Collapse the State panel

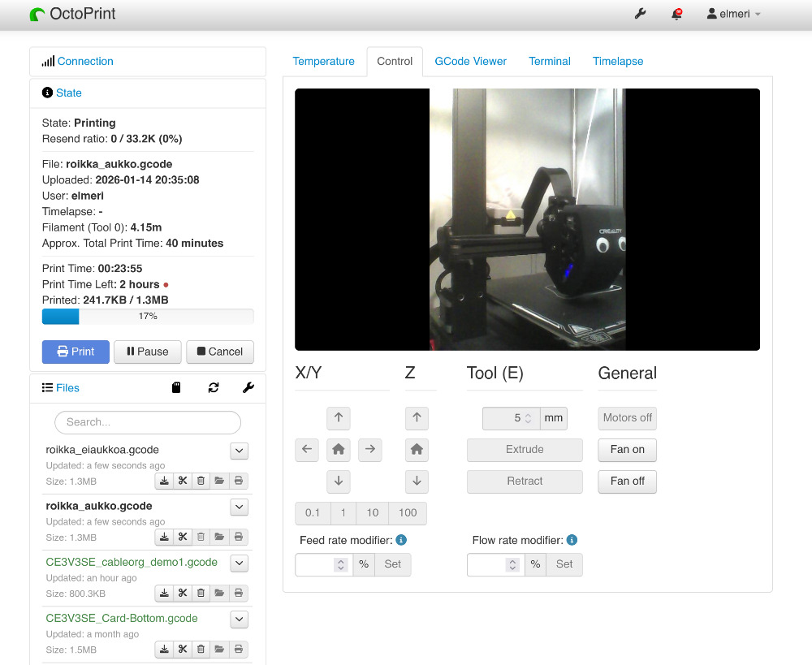click(68, 93)
